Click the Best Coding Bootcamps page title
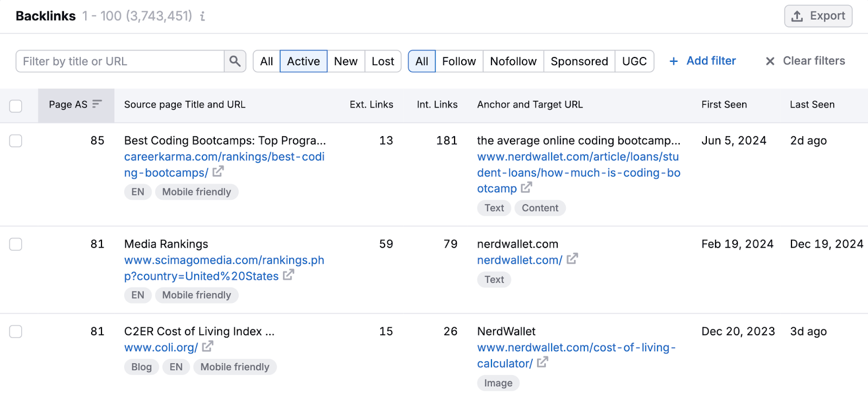Screen dimensions: 868x400 point(225,141)
